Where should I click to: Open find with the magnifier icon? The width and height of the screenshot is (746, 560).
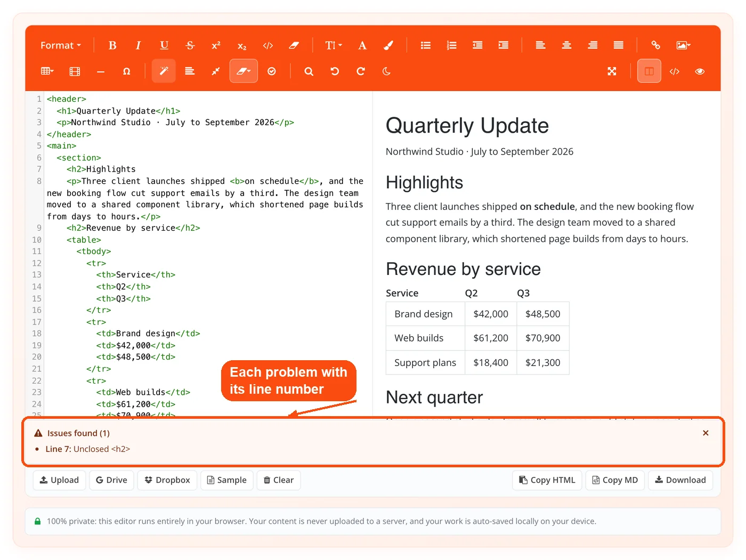(x=309, y=71)
